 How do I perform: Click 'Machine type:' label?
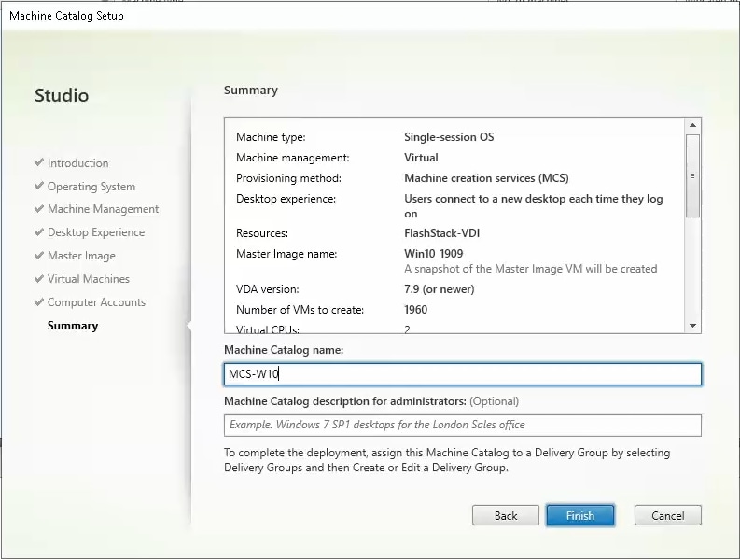271,137
